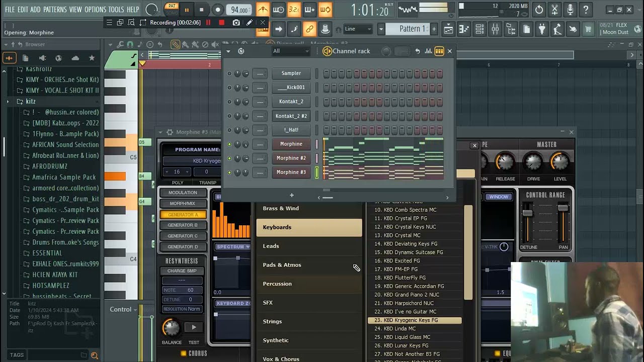The width and height of the screenshot is (644, 362).
Task: Open the OPTIONS menu
Action: [95, 10]
